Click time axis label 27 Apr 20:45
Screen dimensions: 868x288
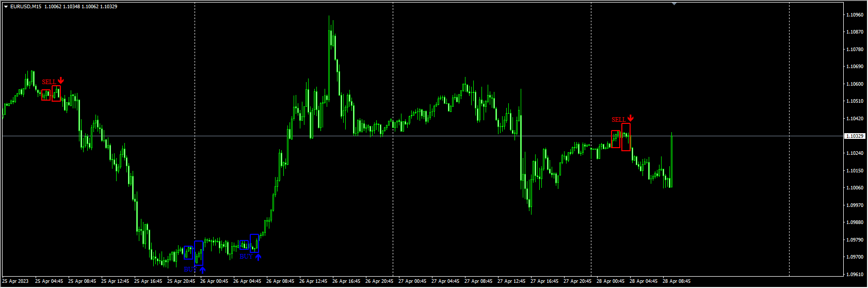[577, 281]
